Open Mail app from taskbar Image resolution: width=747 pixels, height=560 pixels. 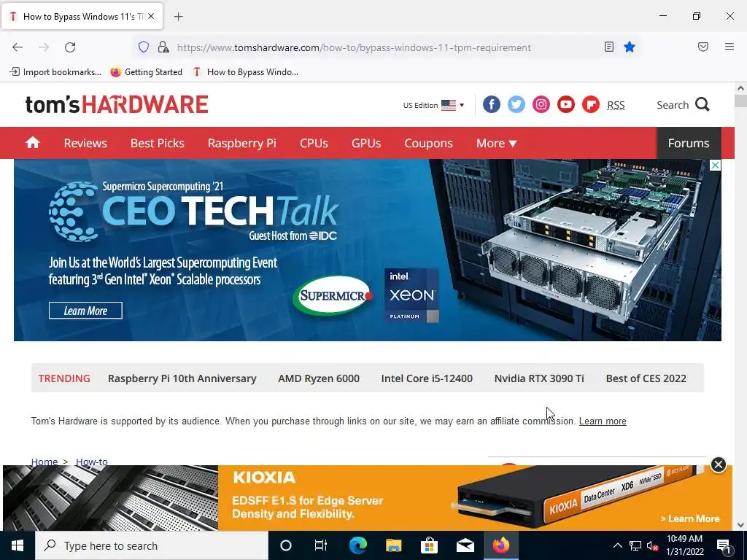pyautogui.click(x=465, y=545)
